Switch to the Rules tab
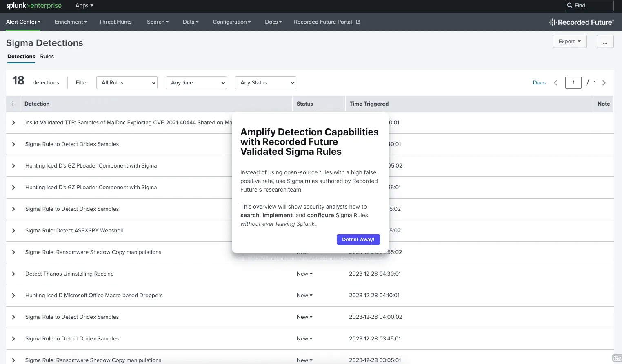Screen dimensions: 622x364 pos(47,57)
